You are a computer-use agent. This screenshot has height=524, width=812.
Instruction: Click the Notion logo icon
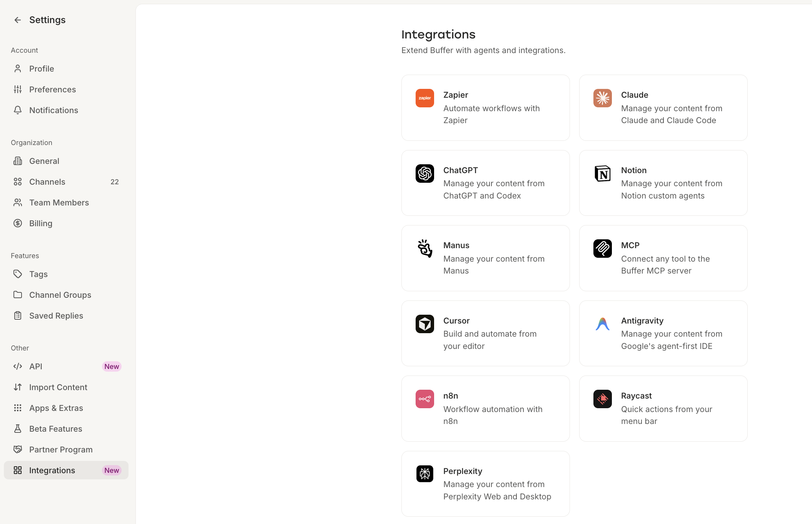coord(603,174)
